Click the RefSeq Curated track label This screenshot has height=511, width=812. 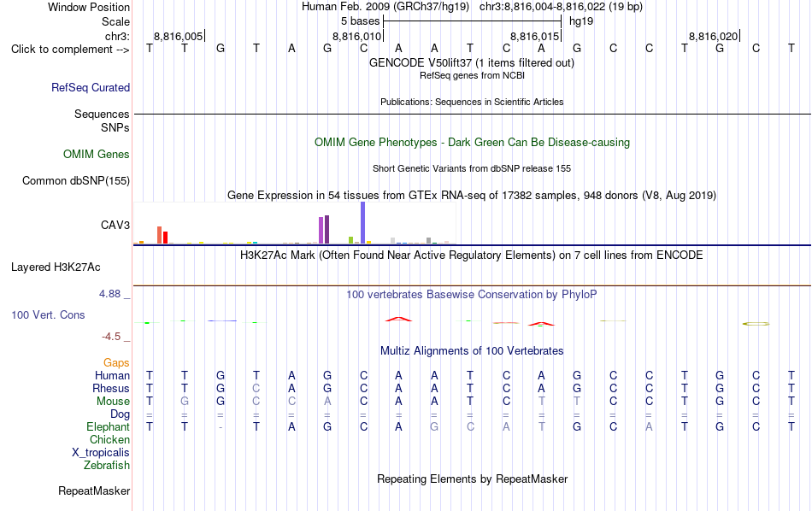tap(90, 87)
